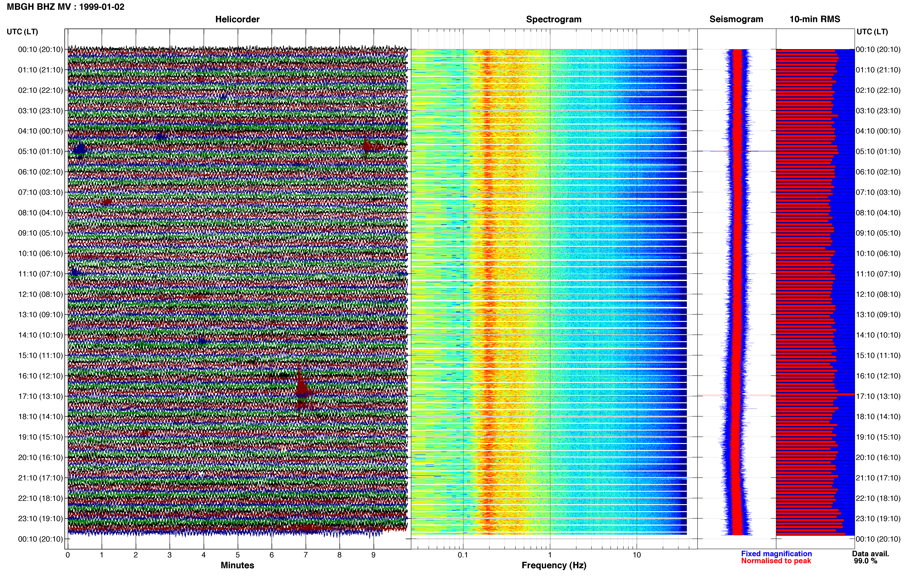
Task: Click the title 'MBGH BHZ MV : 1999-01-02'
Action: click(x=66, y=7)
